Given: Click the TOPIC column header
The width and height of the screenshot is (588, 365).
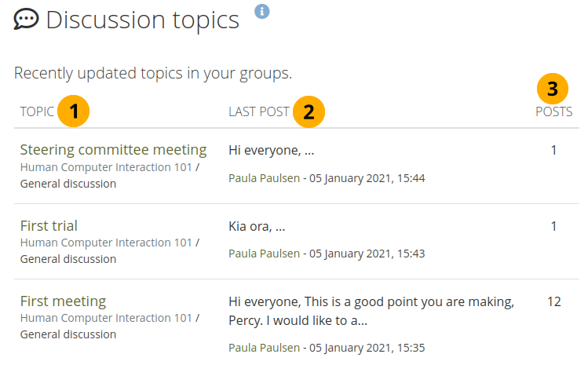Looking at the screenshot, I should 37,112.
